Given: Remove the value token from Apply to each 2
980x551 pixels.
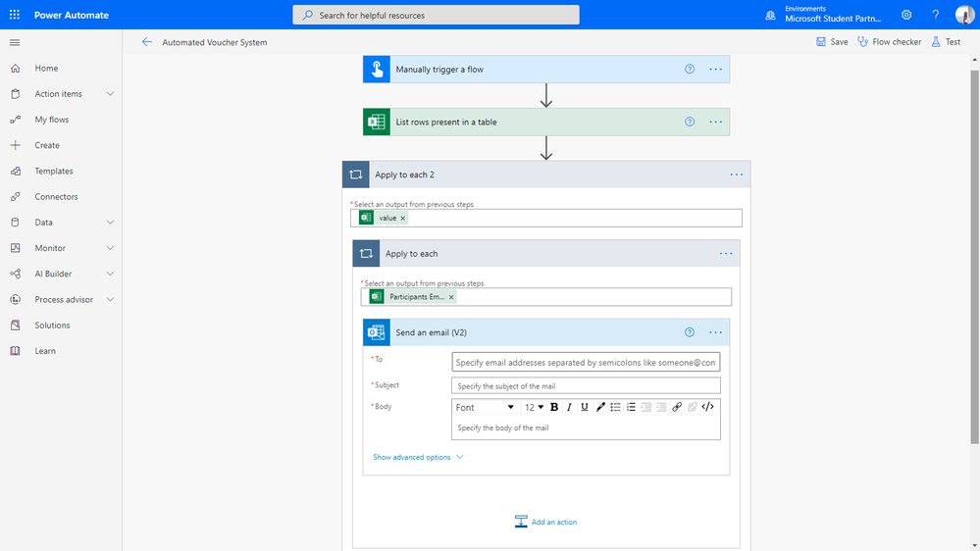Looking at the screenshot, I should (x=403, y=218).
